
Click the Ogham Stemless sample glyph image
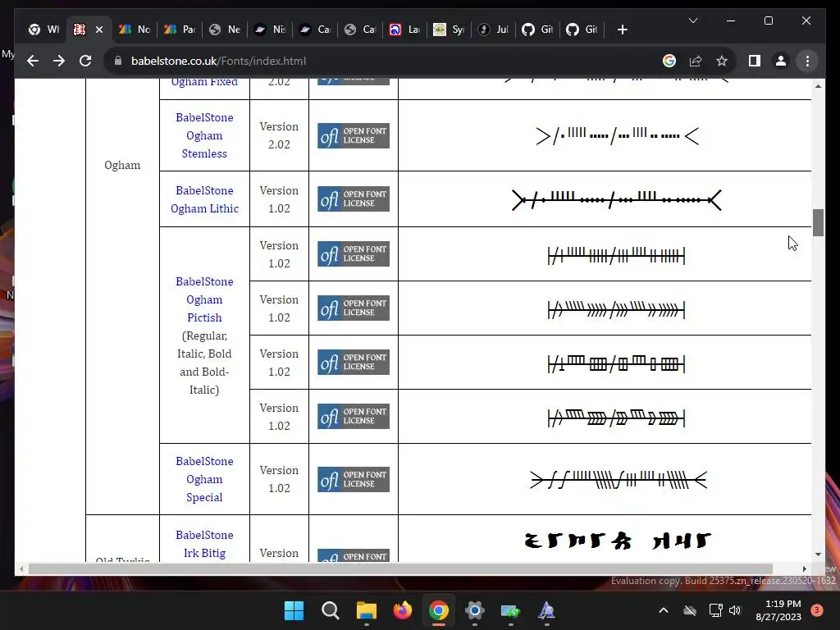tap(617, 135)
